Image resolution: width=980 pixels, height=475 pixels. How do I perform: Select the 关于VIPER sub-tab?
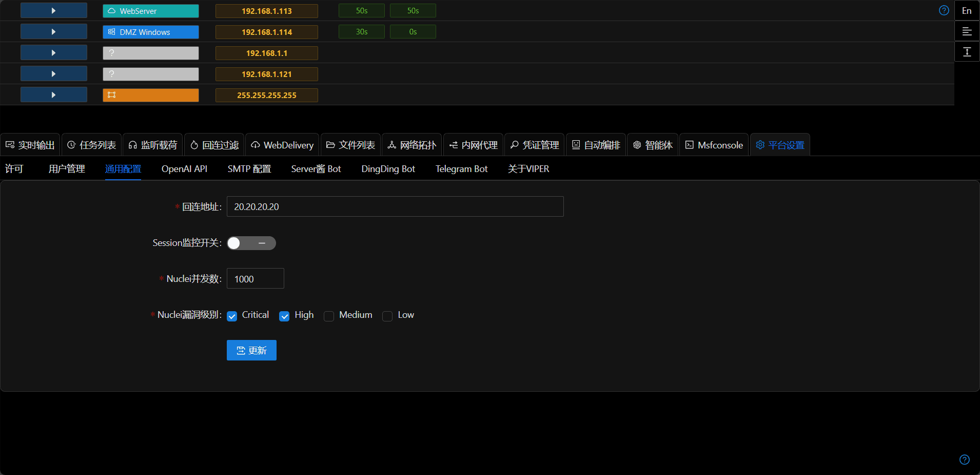pos(528,169)
